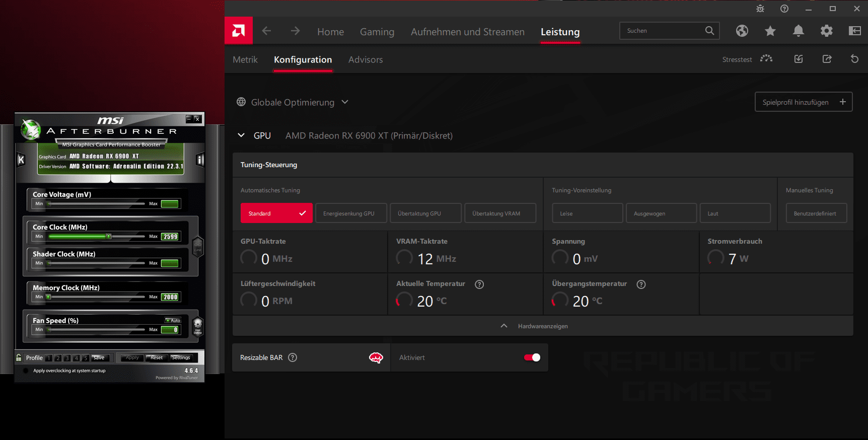Viewport: 868px width, 440px height.
Task: Toggle Auto fan speed in Afterburner
Action: tap(173, 320)
